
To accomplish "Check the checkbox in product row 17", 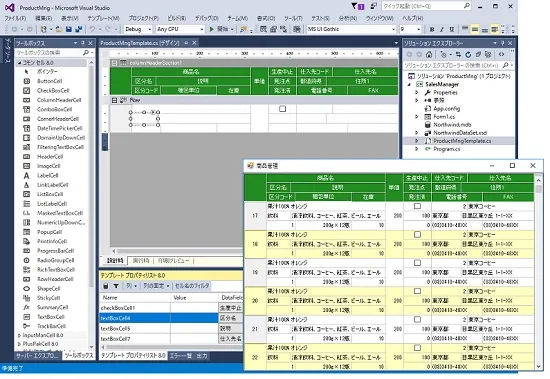I will coord(417,206).
